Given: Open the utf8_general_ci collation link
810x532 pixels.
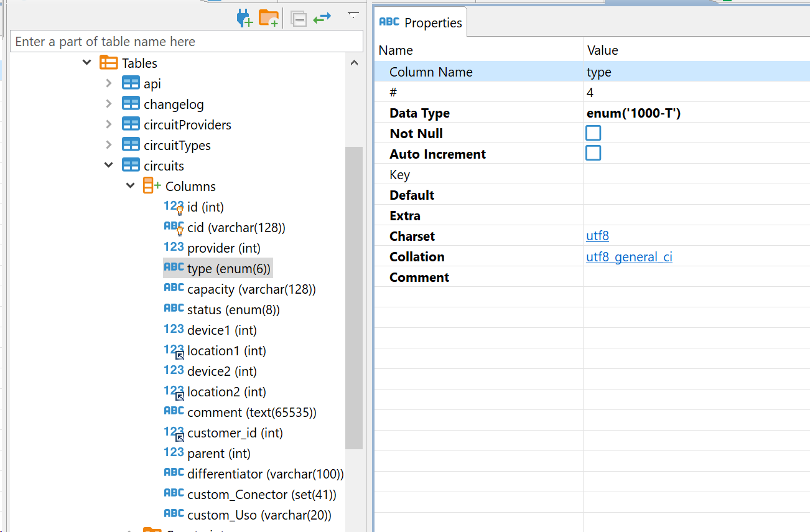Looking at the screenshot, I should (628, 256).
